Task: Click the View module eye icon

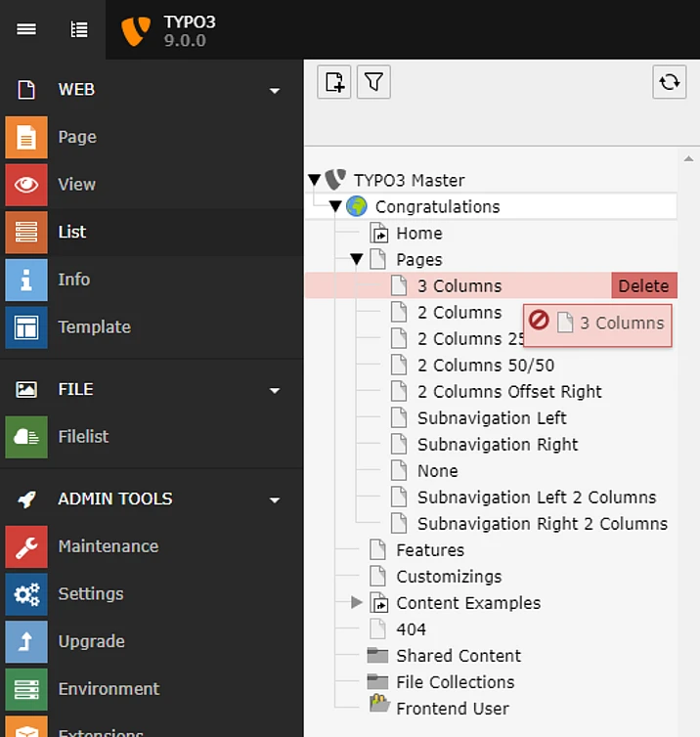Action: [x=26, y=185]
